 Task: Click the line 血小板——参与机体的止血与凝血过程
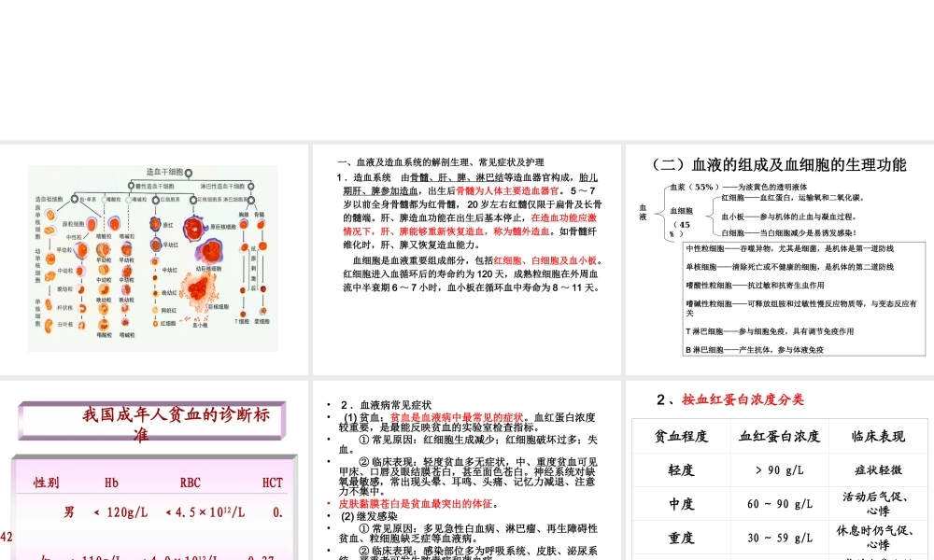click(x=788, y=217)
